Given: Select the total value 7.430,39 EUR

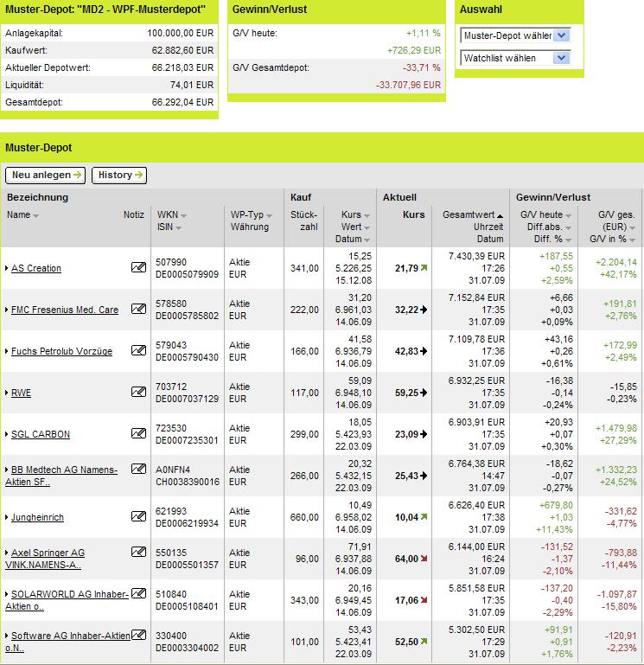Looking at the screenshot, I should 477,256.
